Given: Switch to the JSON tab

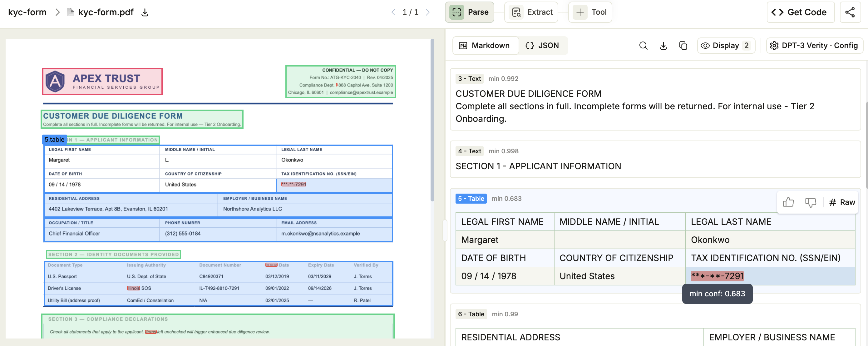Looking at the screenshot, I should click(x=543, y=46).
